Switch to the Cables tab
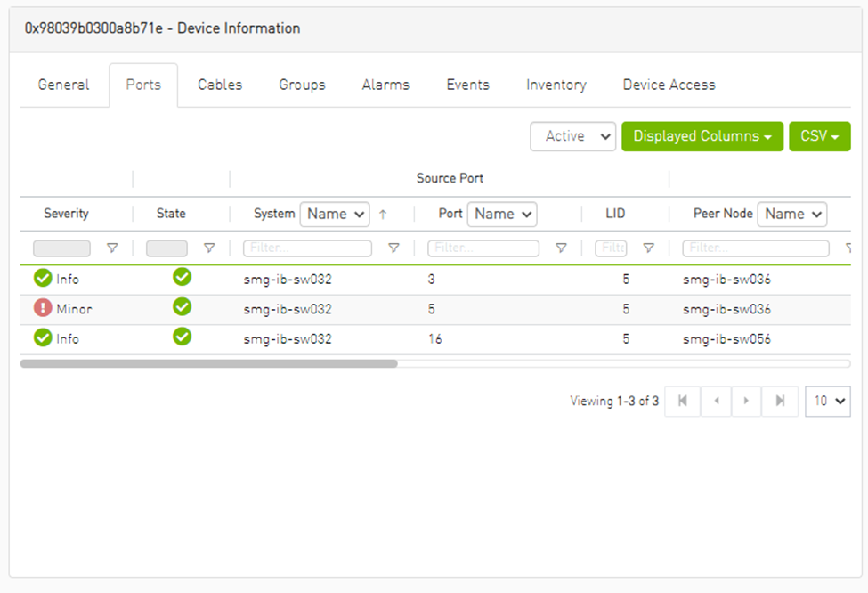This screenshot has width=868, height=593. point(220,85)
